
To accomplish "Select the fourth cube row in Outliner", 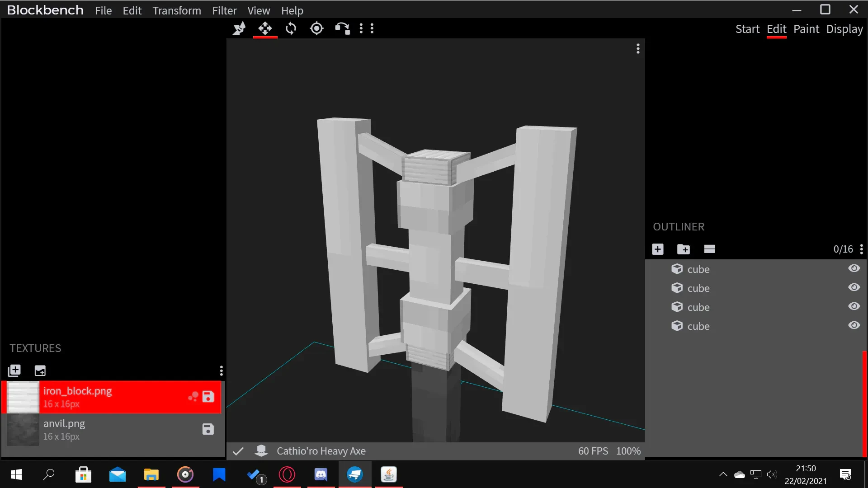I will pyautogui.click(x=754, y=326).
